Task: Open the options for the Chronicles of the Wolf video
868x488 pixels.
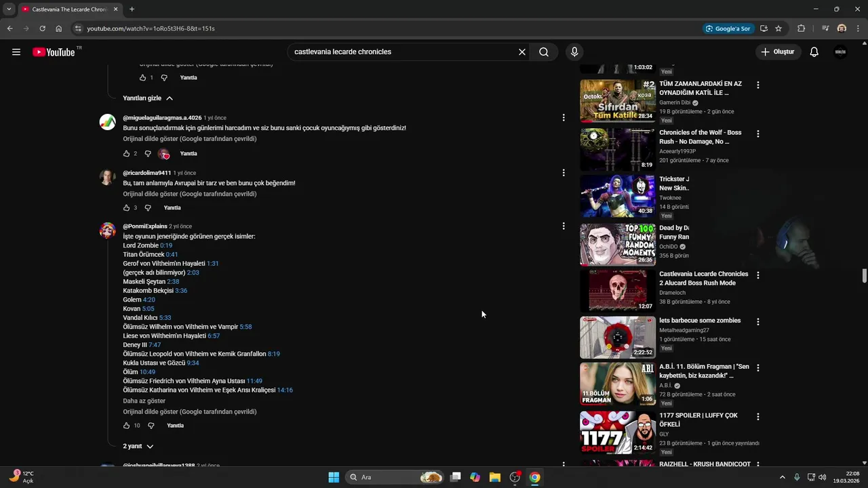Action: pos(758,134)
